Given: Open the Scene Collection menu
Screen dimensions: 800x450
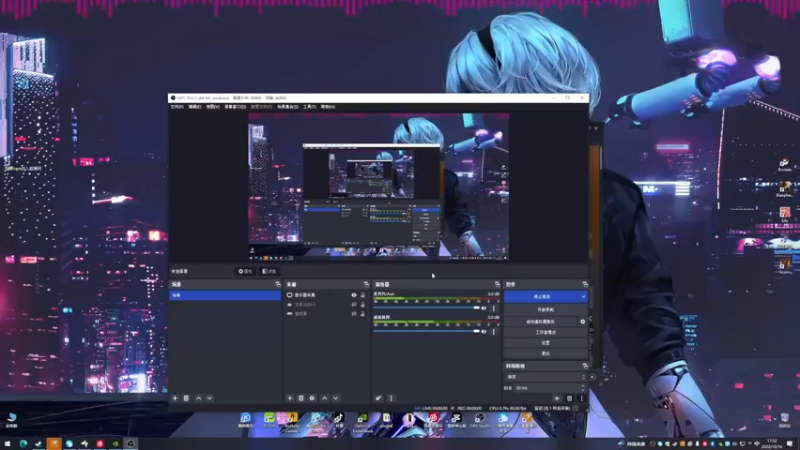Looking at the screenshot, I should (288, 107).
